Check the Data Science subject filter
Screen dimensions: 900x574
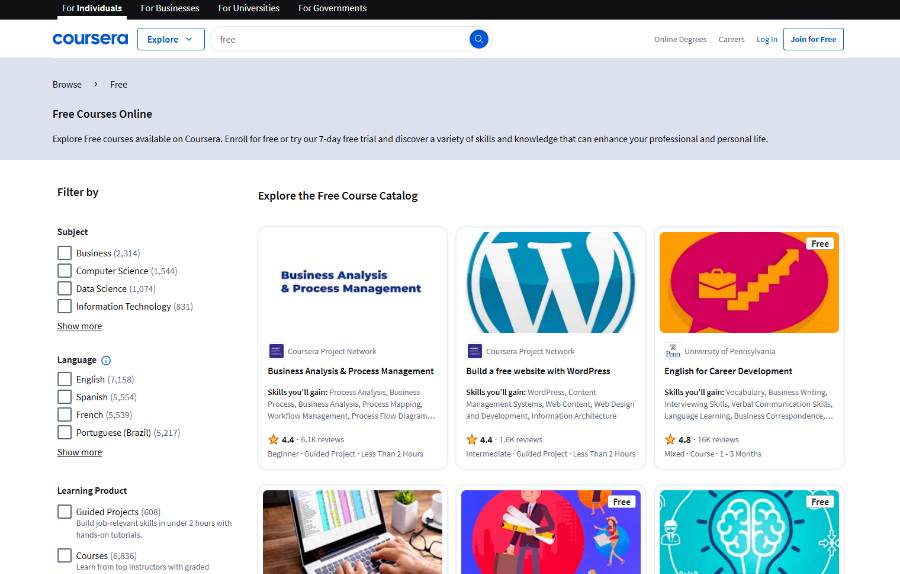click(64, 289)
